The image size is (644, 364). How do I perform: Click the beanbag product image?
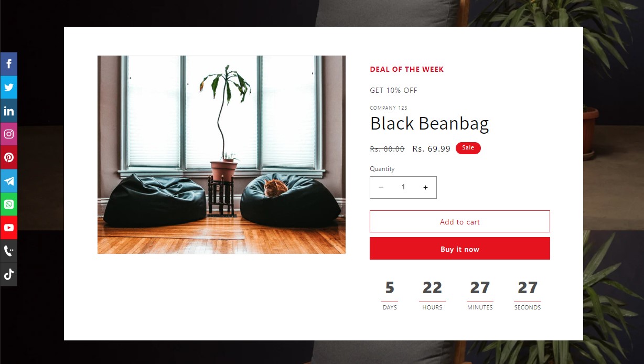click(x=221, y=155)
